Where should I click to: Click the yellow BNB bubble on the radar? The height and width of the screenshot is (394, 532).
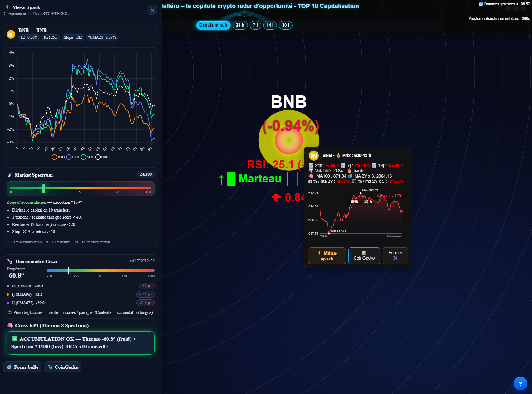coord(288,140)
